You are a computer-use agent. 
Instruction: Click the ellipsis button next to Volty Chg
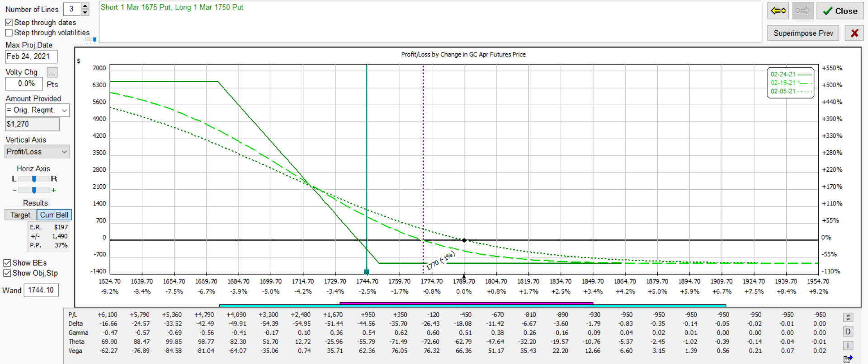point(52,73)
